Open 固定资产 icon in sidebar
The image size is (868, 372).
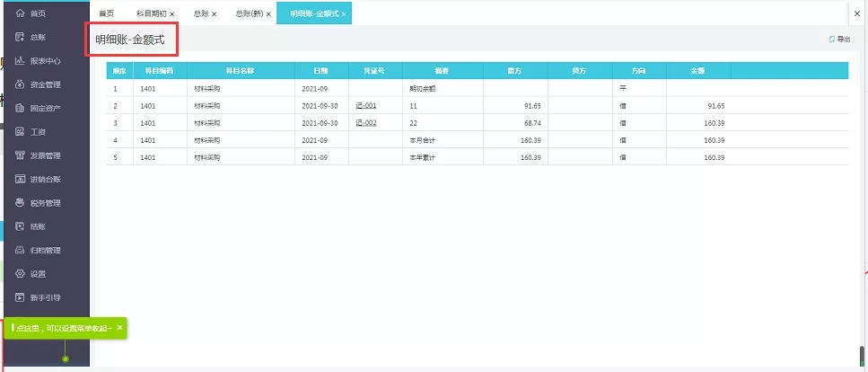[x=21, y=108]
